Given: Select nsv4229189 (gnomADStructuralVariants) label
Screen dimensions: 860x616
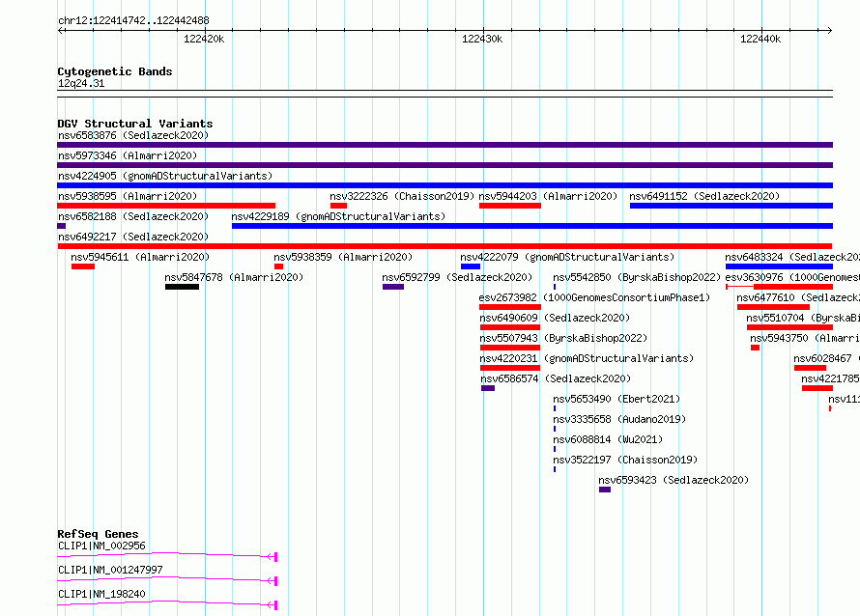Looking at the screenshot, I should (x=338, y=216).
